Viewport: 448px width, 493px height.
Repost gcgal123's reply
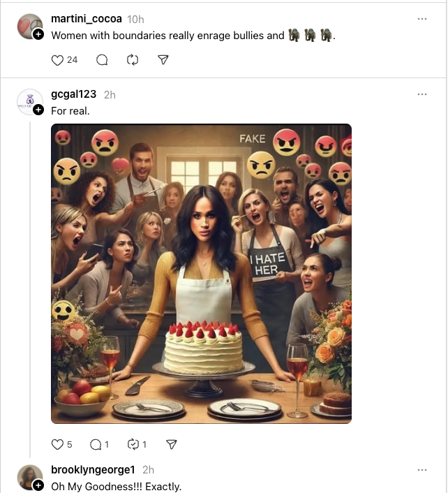point(133,444)
